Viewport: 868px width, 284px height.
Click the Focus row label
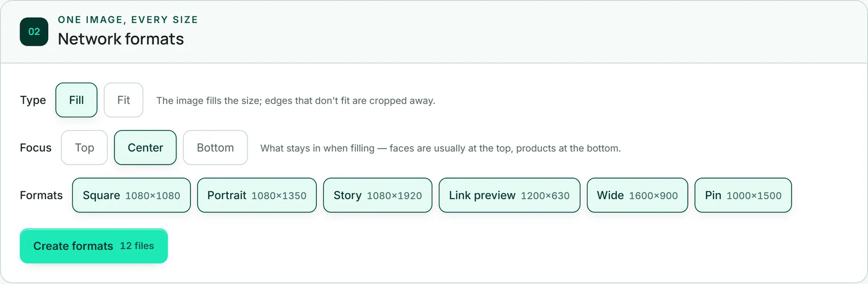click(x=36, y=148)
